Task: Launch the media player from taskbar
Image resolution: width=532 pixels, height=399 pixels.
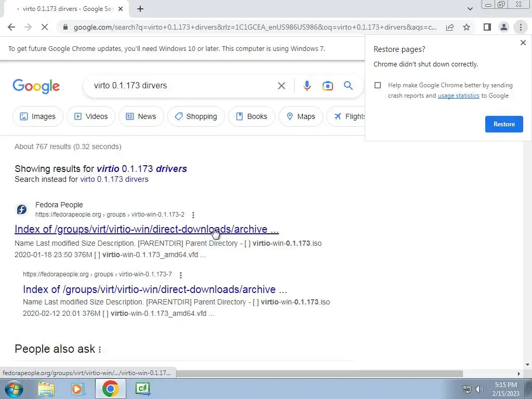Action: tap(77, 389)
